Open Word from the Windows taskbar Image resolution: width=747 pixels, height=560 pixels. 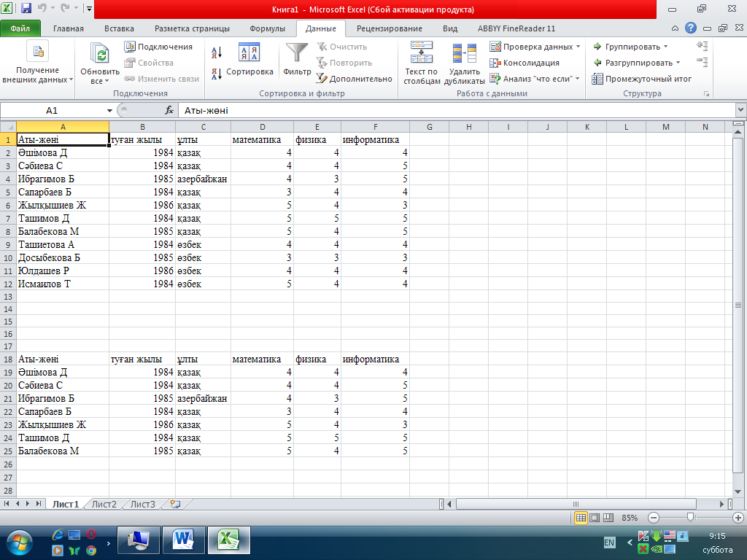coord(184,540)
